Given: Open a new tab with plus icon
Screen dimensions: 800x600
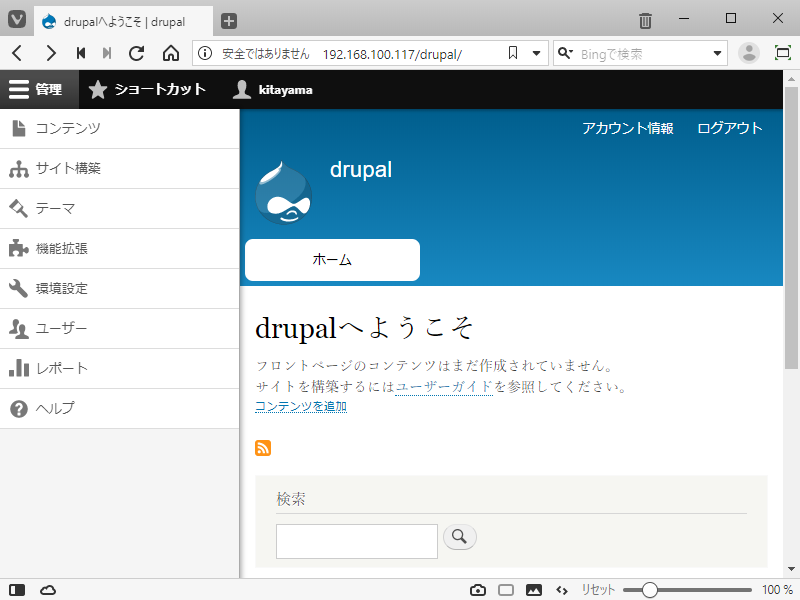Looking at the screenshot, I should click(229, 21).
